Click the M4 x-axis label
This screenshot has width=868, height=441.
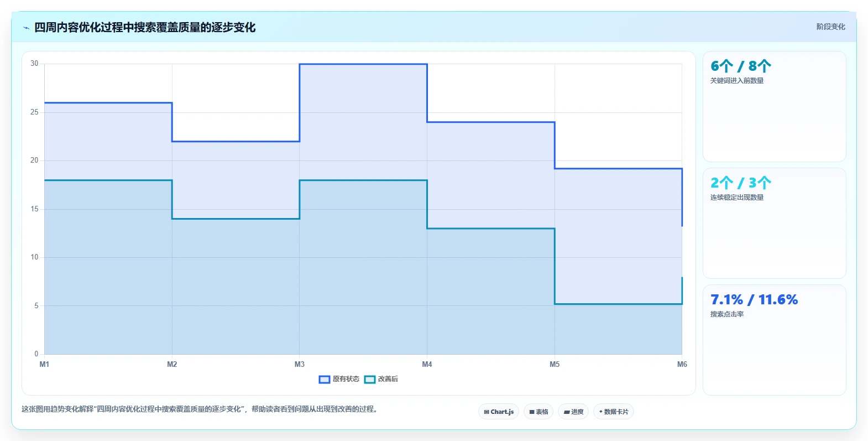427,364
